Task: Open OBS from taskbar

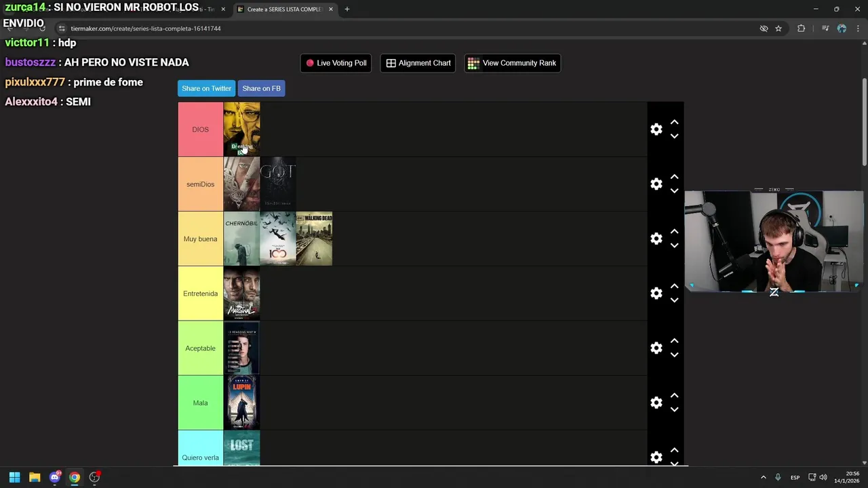Action: tap(95, 477)
